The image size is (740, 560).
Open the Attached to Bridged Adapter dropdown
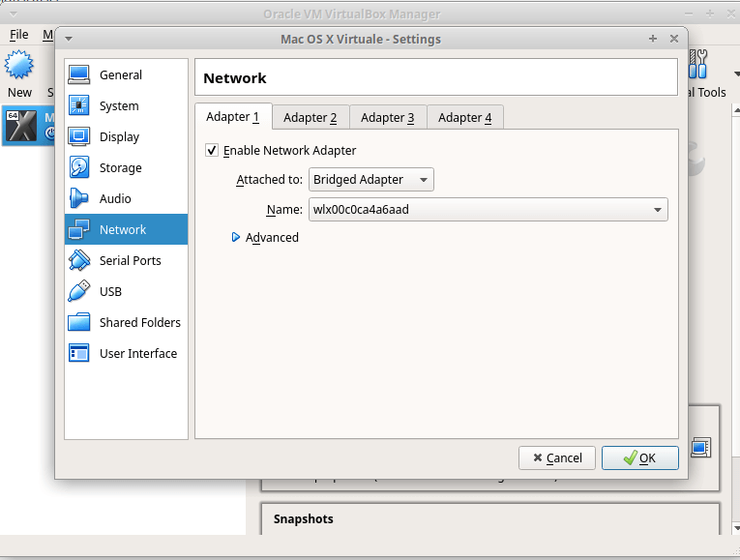[x=370, y=180]
